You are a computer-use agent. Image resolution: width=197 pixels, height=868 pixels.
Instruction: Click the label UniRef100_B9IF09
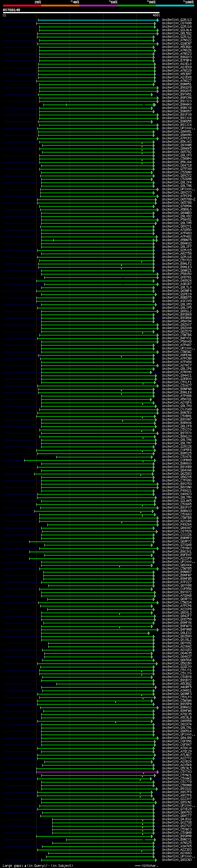pos(177,115)
